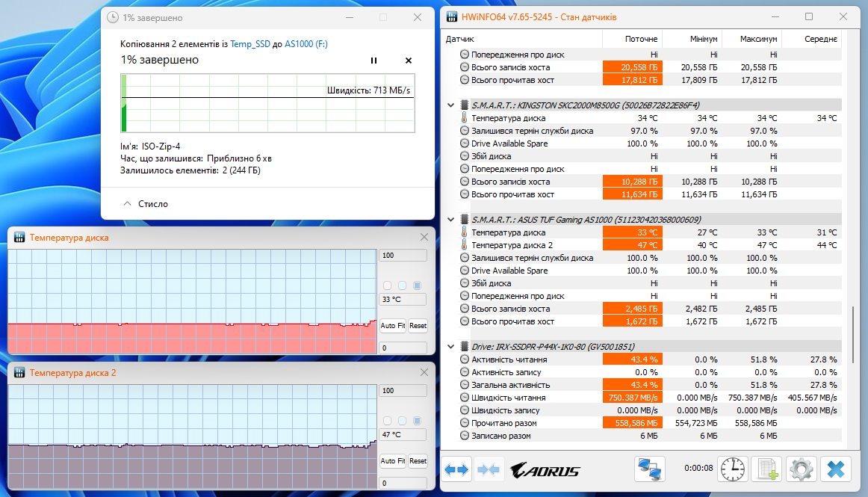Cancel the copy with the small X
868x497 pixels.
click(x=409, y=61)
